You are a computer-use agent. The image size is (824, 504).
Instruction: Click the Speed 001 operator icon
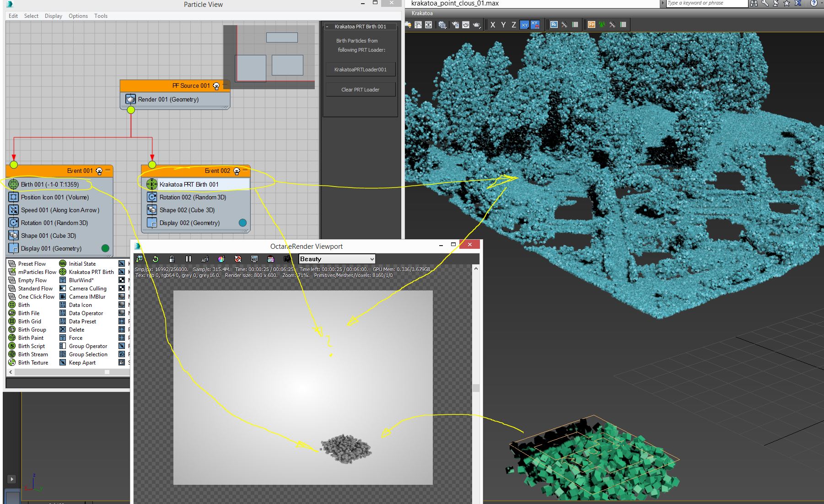coord(13,210)
